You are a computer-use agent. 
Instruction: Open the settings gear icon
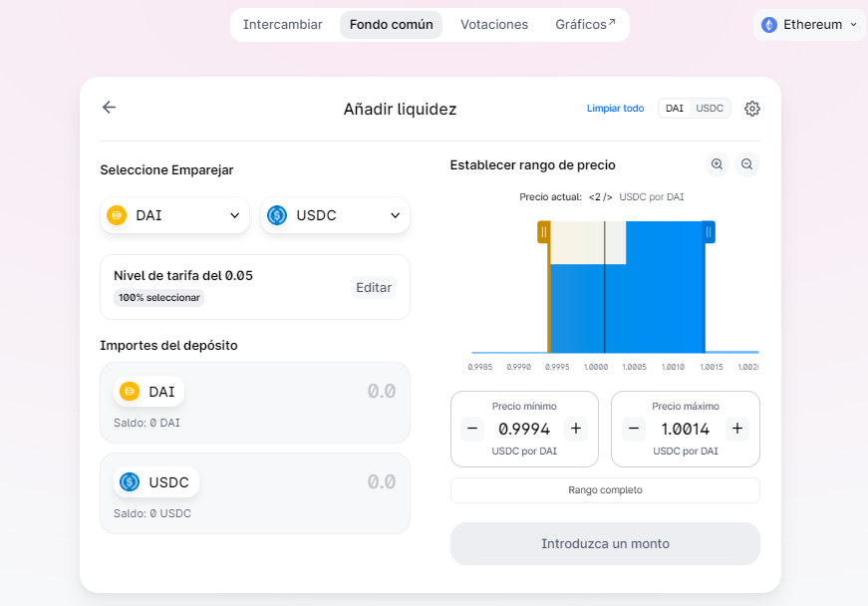(752, 109)
